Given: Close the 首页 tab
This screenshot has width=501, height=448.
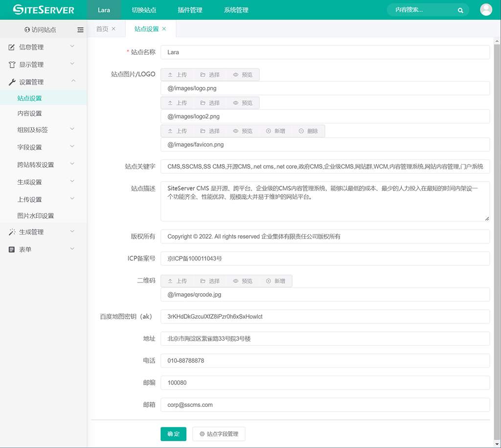Looking at the screenshot, I should click(114, 29).
